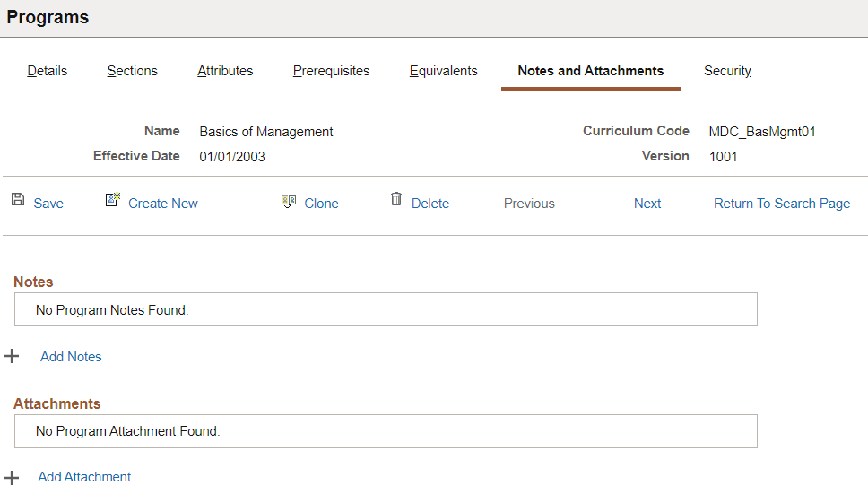Click the Clone icon
Screen dimensions: 868x503
click(289, 201)
